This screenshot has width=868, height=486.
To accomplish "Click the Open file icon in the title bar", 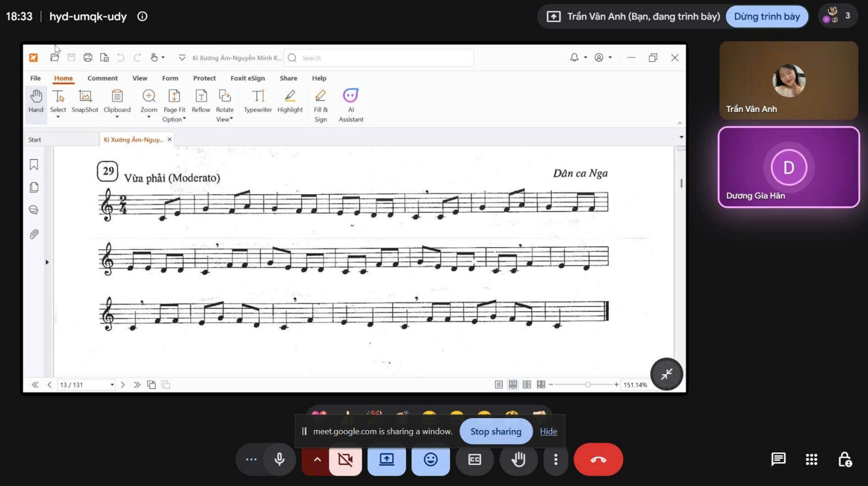I will (55, 58).
